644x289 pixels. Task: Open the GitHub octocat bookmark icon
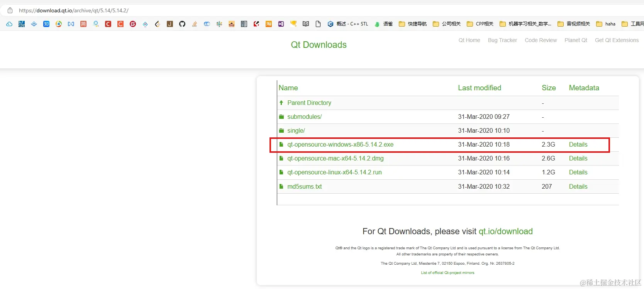[182, 24]
